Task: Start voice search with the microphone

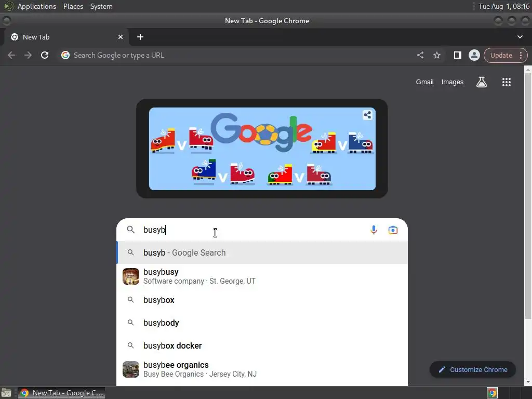Action: (x=374, y=230)
